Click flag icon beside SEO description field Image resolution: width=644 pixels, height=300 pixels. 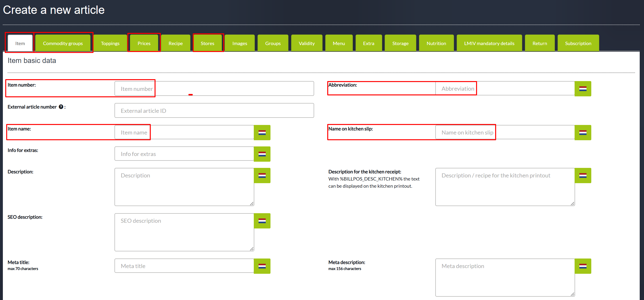[x=262, y=221]
